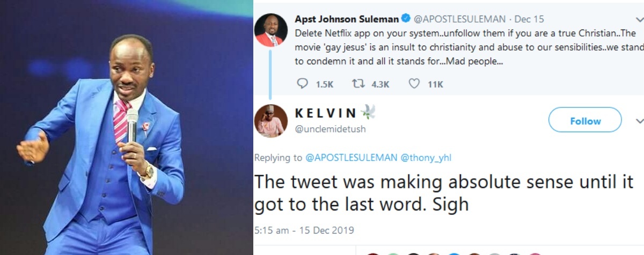Click the Apst Johnson Suleman display name

[347, 19]
